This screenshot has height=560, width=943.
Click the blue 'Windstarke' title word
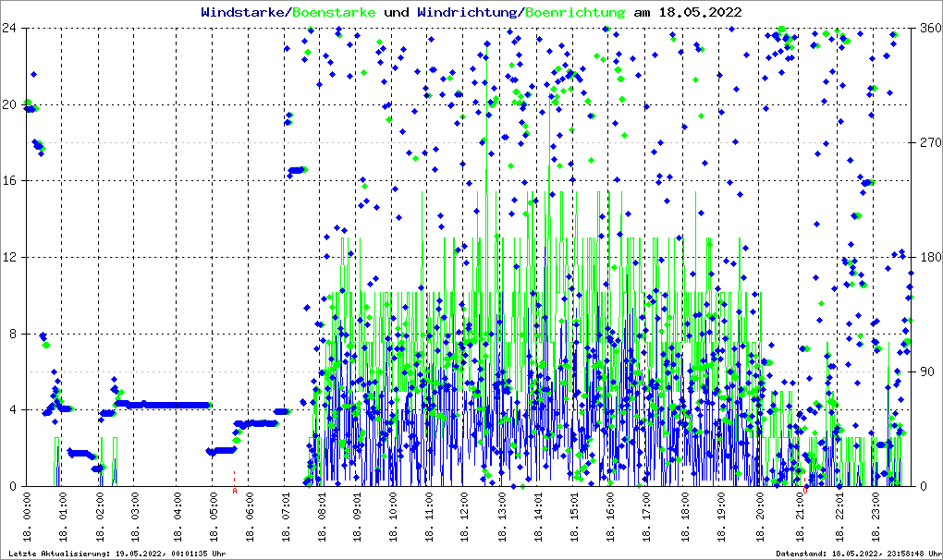[x=242, y=12]
